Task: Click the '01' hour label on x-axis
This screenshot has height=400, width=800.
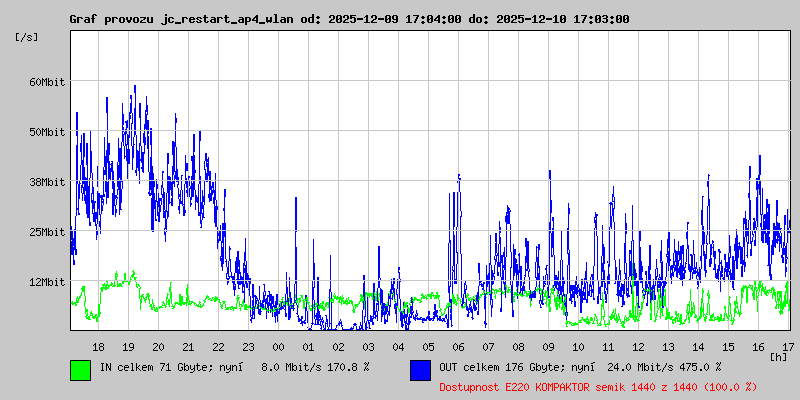Action: (308, 347)
